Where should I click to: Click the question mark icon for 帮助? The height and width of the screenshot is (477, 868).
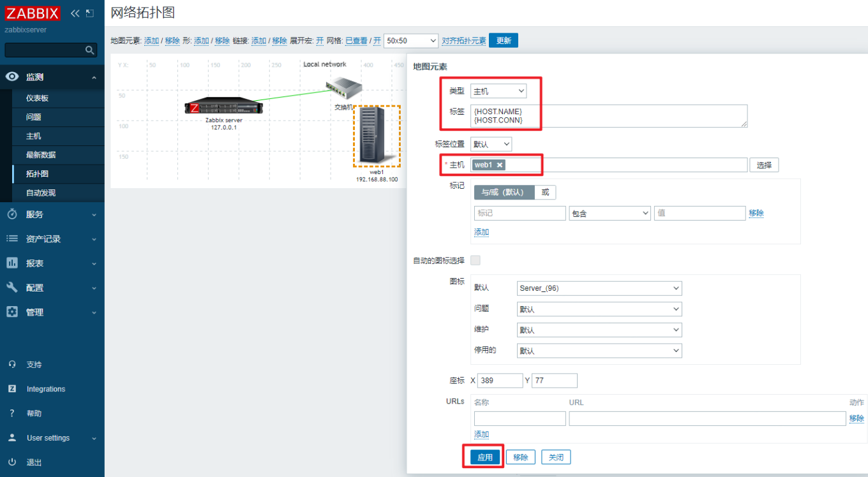coord(11,413)
